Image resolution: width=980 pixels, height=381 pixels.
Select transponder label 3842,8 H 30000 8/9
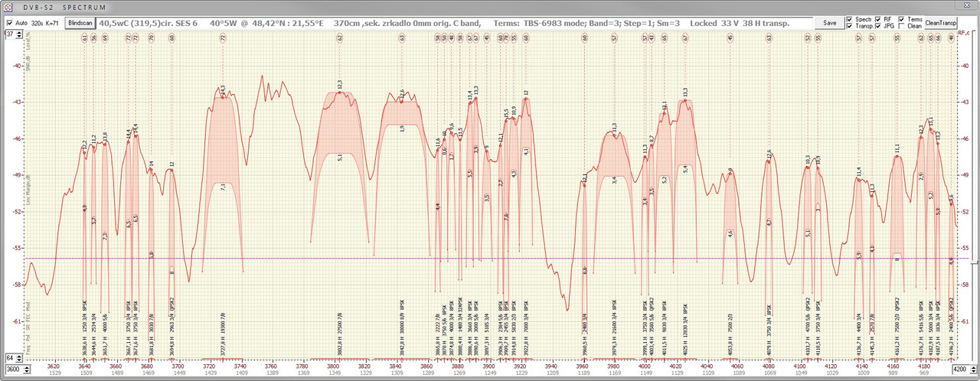tap(401, 327)
